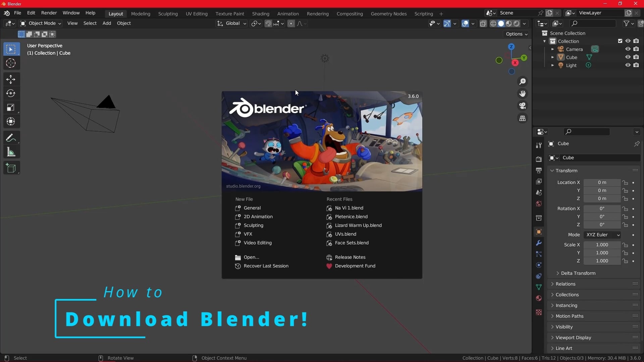This screenshot has height=362, width=644.
Task: Click the Rotation X angle field
Action: pyautogui.click(x=601, y=208)
